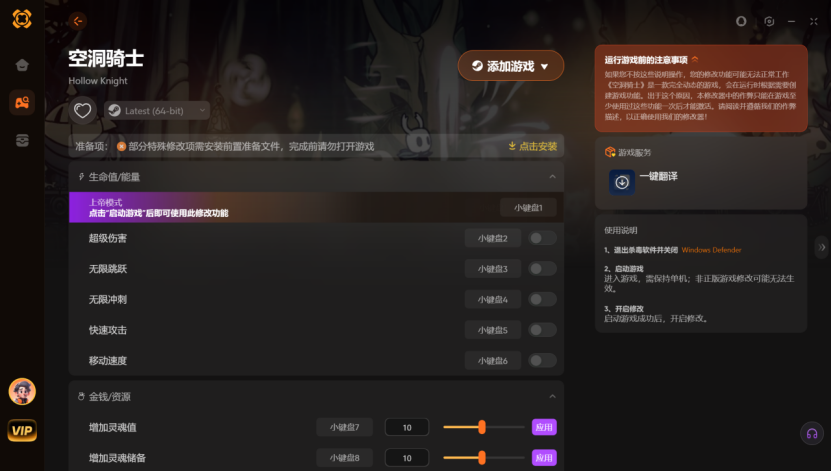Click the 空洞骑士 game title
The width and height of the screenshot is (831, 471).
[x=106, y=58]
